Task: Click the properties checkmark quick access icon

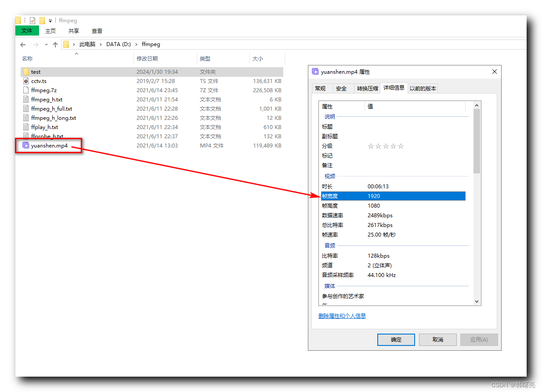Action: point(33,21)
